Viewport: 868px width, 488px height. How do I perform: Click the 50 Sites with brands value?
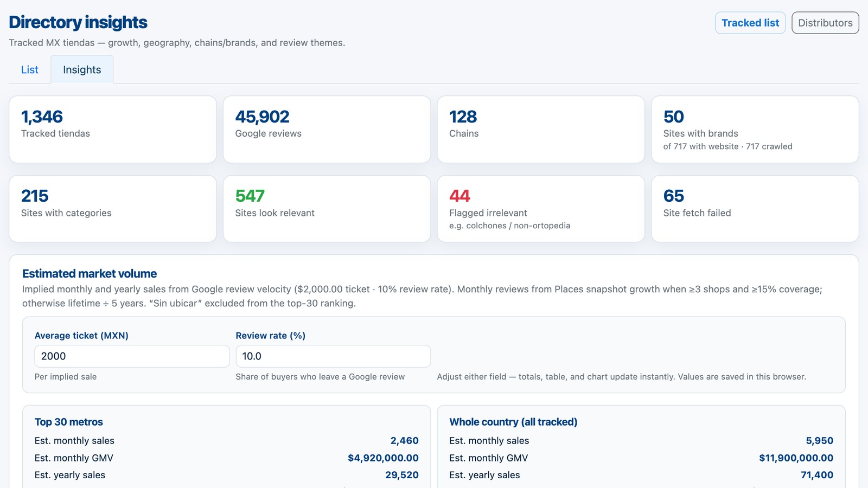coord(673,117)
